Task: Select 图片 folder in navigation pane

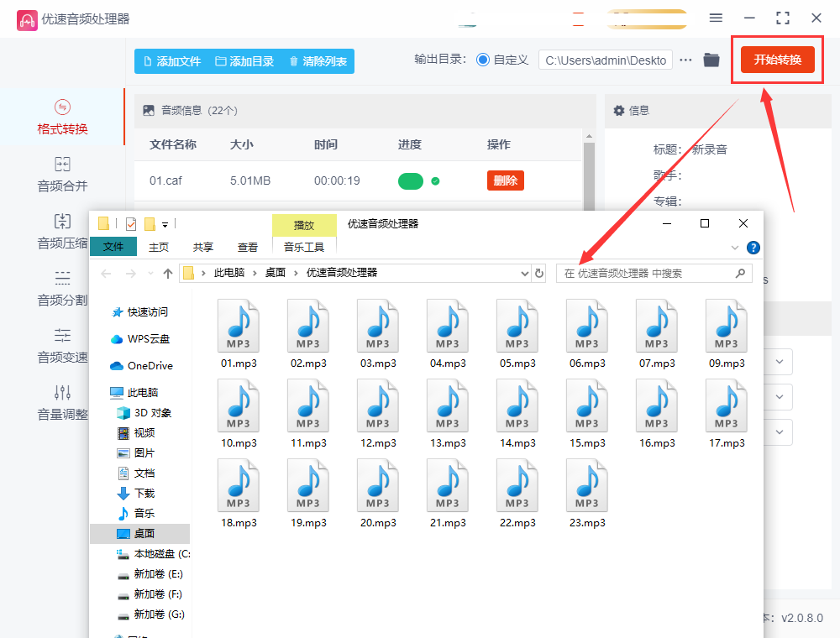Action: pos(136,452)
